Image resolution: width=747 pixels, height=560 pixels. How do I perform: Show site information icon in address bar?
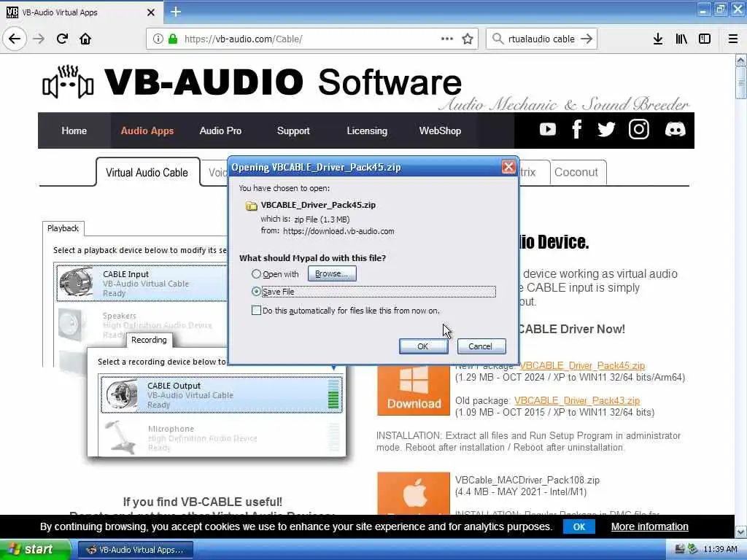(x=158, y=39)
